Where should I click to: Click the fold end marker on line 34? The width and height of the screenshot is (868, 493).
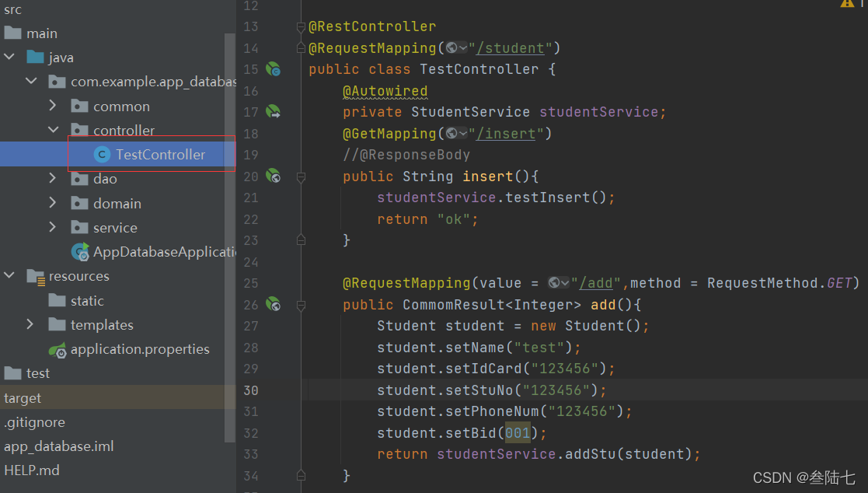coord(302,475)
